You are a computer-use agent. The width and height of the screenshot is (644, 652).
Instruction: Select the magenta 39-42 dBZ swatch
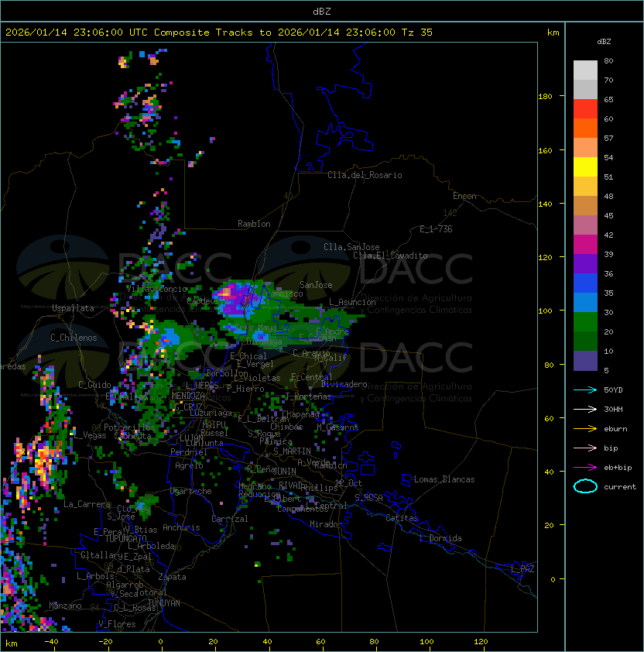click(x=585, y=245)
